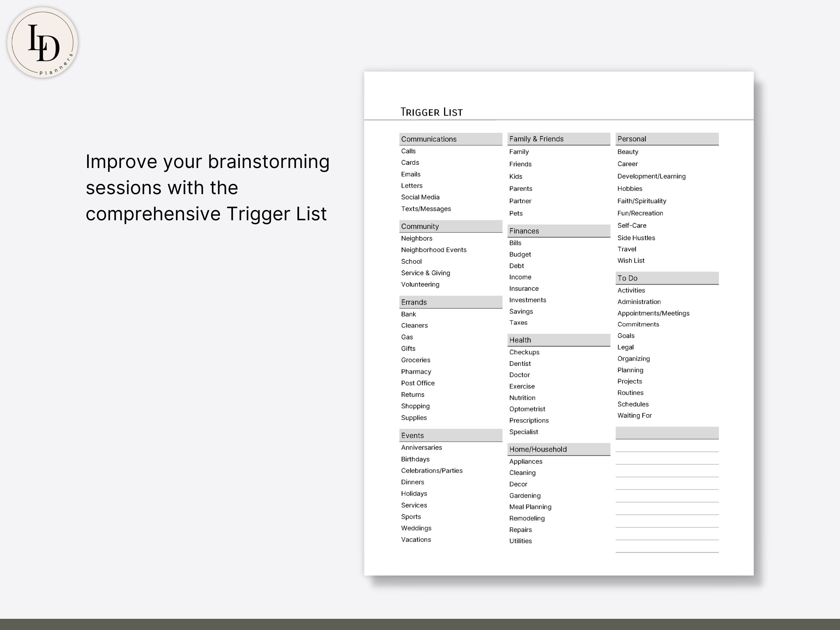The width and height of the screenshot is (840, 630).
Task: Click Waiting For in the To Do list
Action: pyautogui.click(x=635, y=415)
